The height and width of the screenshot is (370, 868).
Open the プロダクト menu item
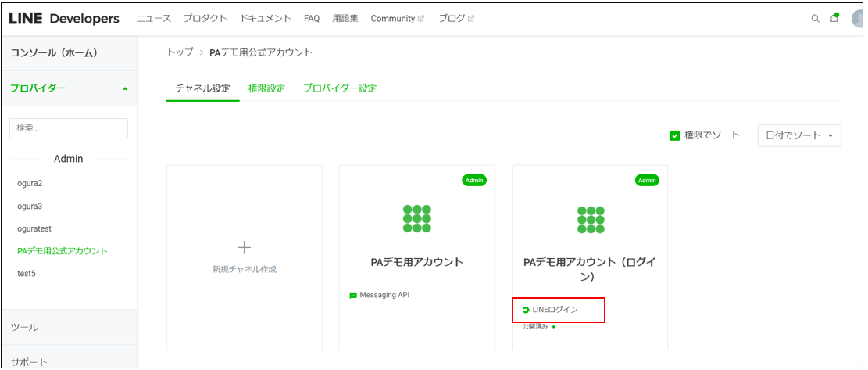205,18
